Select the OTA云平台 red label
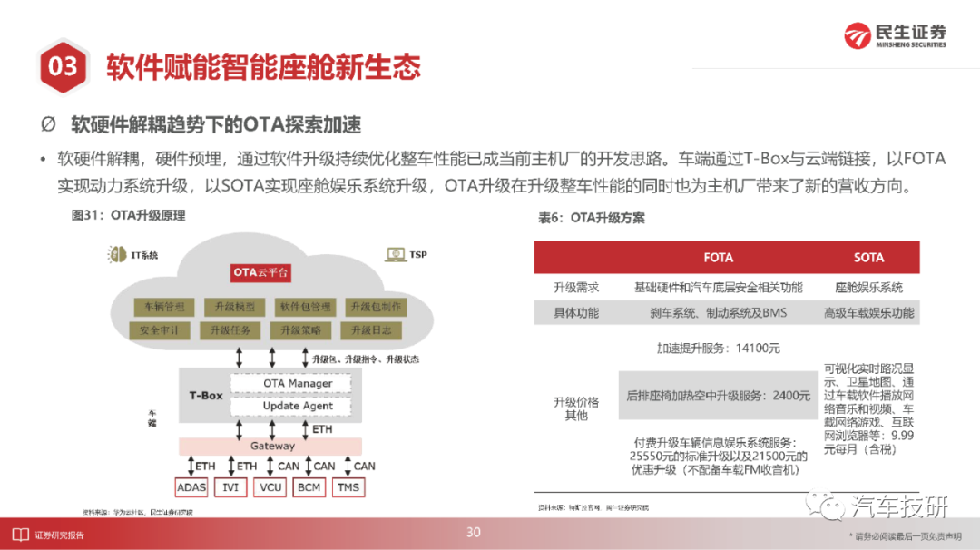The image size is (980, 550). 260,272
